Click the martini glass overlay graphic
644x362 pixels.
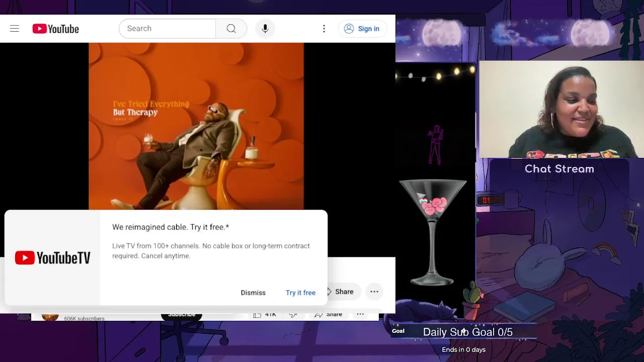pyautogui.click(x=433, y=232)
